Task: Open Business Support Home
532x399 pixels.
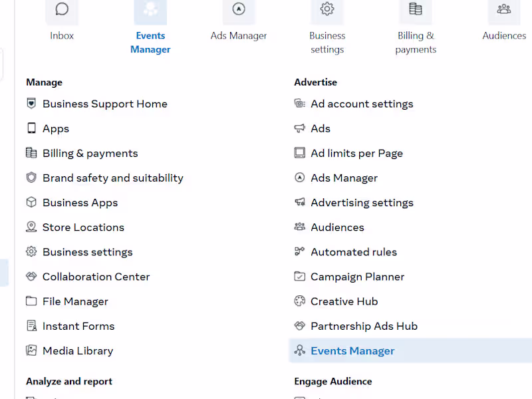Action: pyautogui.click(x=104, y=104)
